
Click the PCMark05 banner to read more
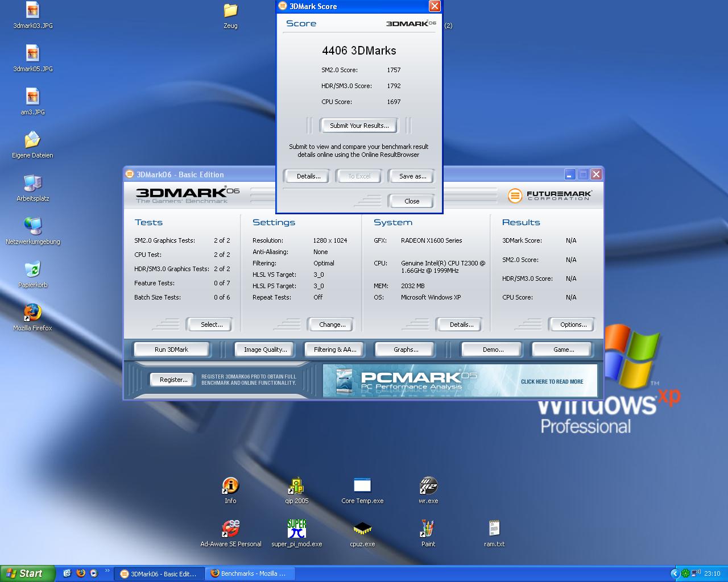click(460, 381)
